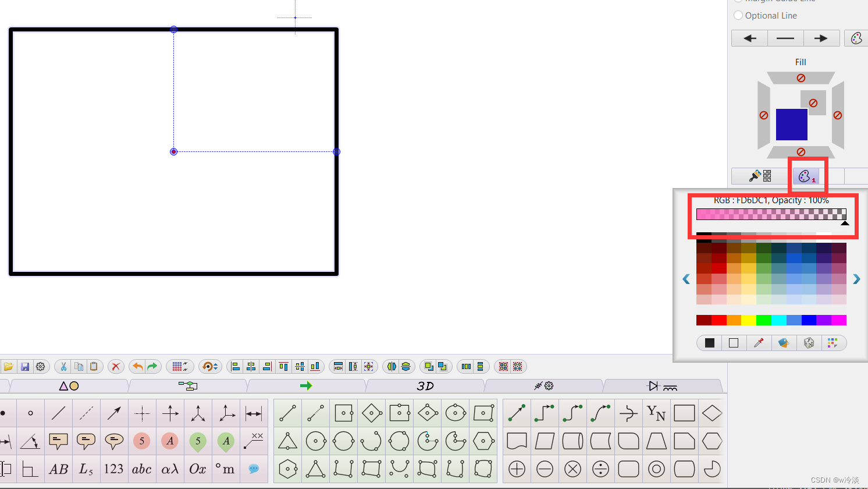Make selected objects the same height
This screenshot has width=868, height=489.
tap(353, 367)
